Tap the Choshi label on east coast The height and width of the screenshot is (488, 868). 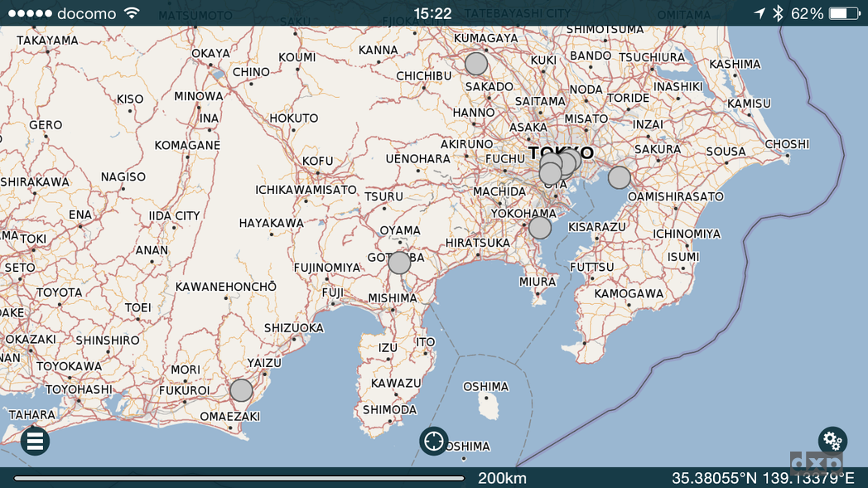click(x=787, y=144)
